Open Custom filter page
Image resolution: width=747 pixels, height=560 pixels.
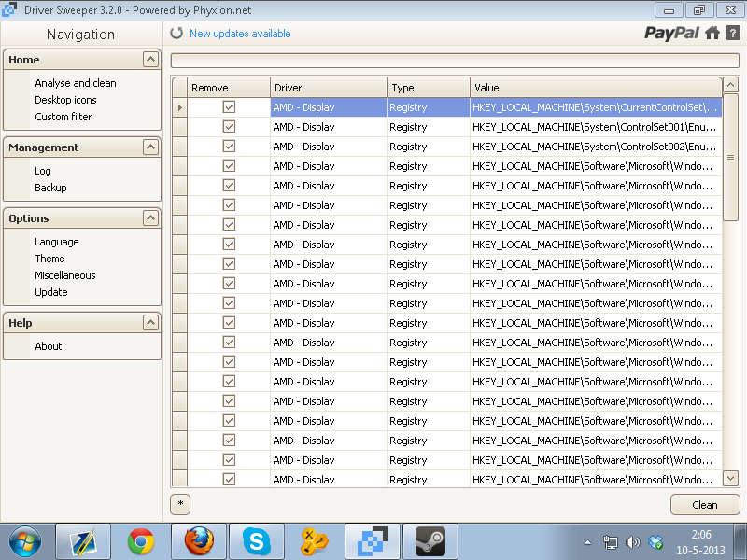point(63,117)
